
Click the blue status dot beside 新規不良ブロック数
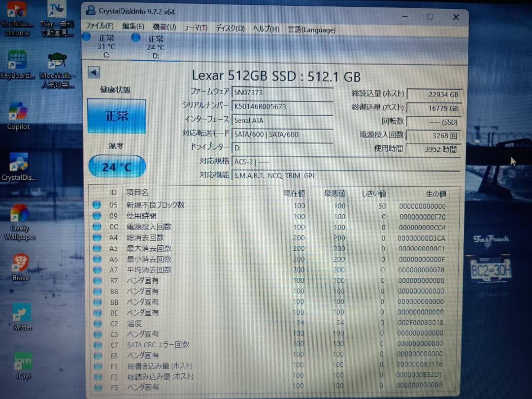coord(98,205)
